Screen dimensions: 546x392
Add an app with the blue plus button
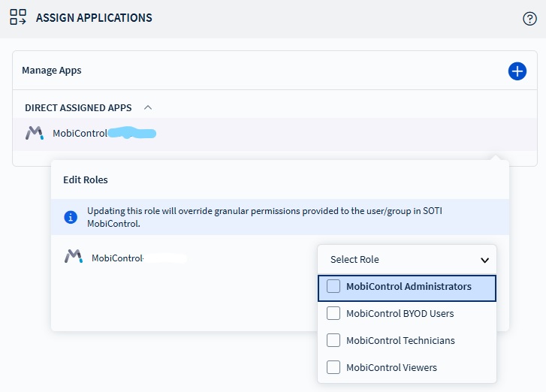click(x=517, y=71)
